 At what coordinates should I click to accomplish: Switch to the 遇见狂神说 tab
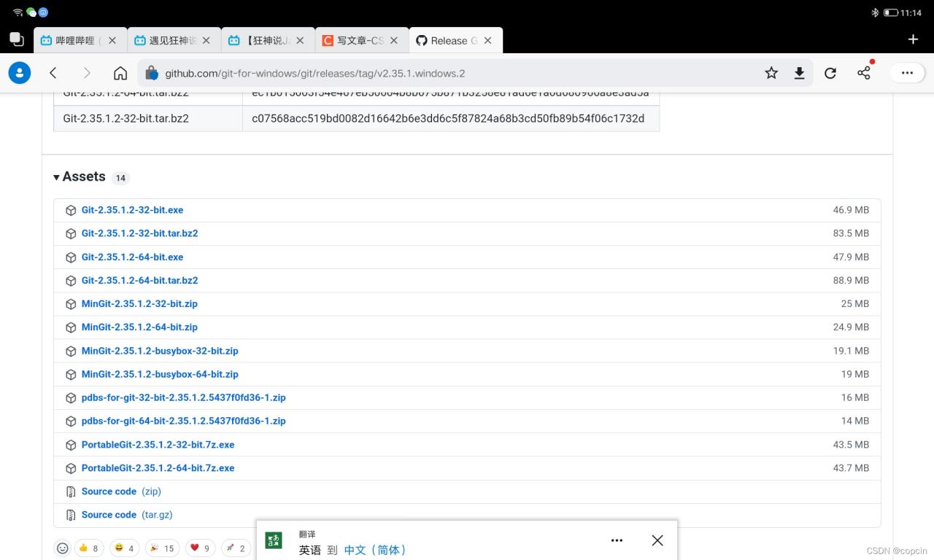tap(174, 41)
